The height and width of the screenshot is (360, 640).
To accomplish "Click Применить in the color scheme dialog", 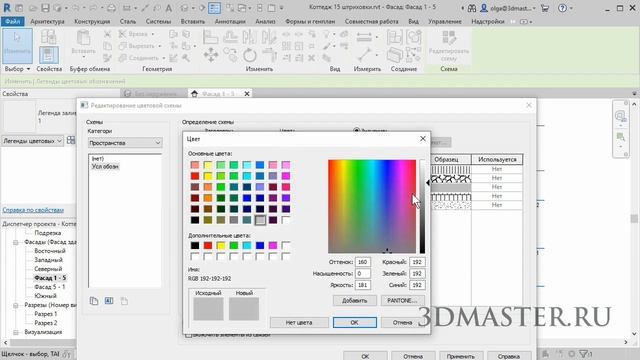I will point(460,356).
